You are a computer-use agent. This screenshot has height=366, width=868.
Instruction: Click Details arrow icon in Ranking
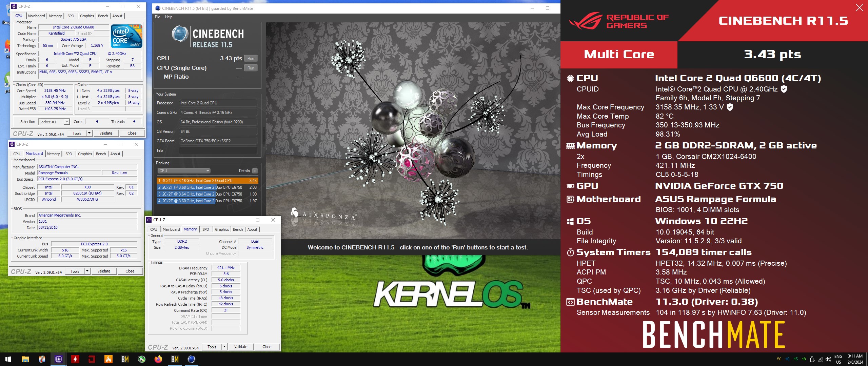pos(255,171)
